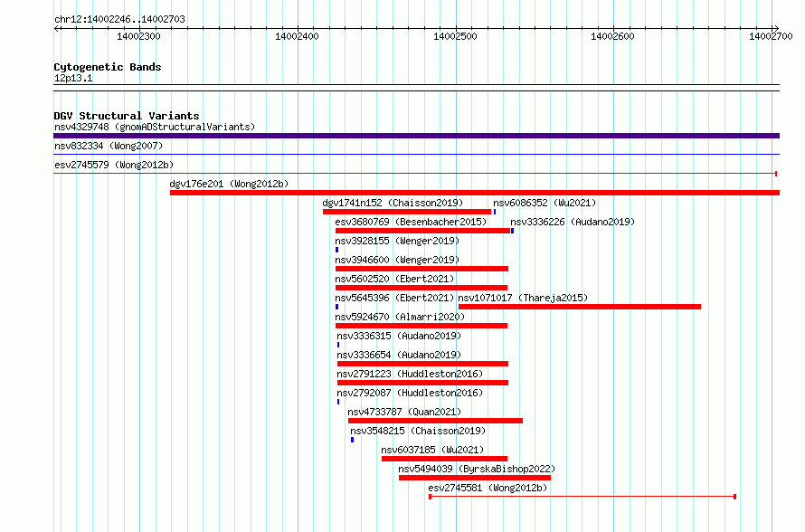Viewport: 805px width, 532px height.
Task: Click the red bar under dgv1741n152
Action: [407, 212]
